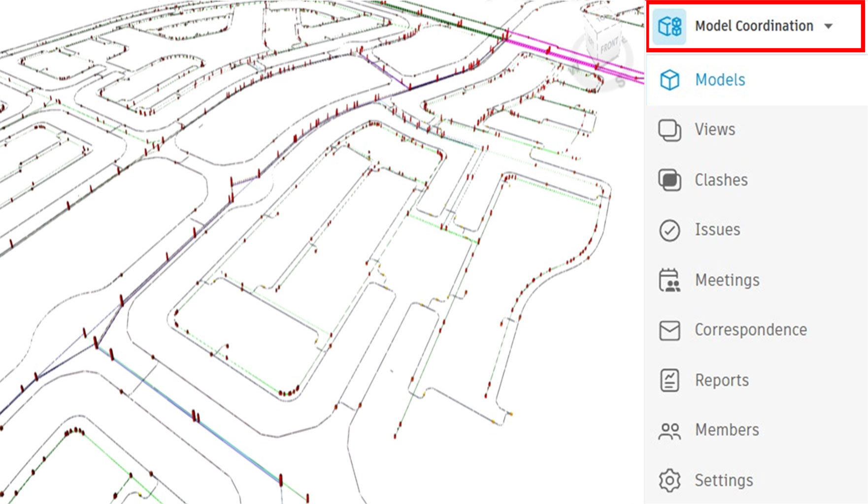Click the Reports chart icon
The width and height of the screenshot is (868, 504).
tap(669, 380)
